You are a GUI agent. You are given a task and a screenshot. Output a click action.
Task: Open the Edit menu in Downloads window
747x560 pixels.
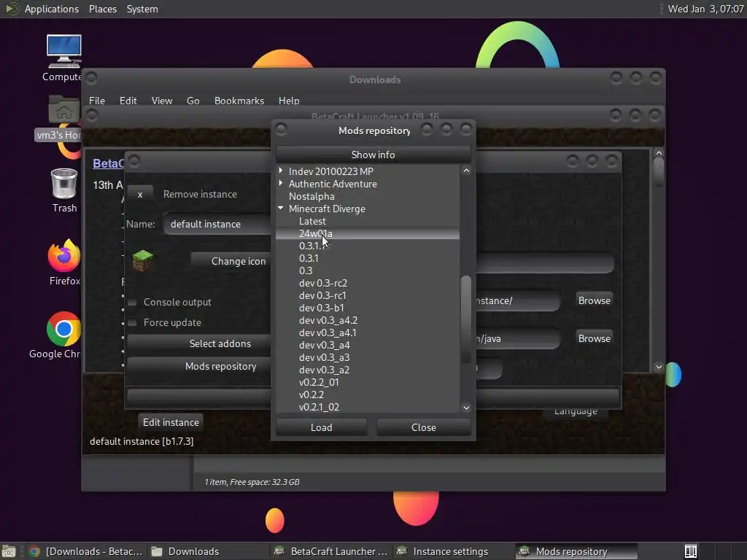pos(128,101)
